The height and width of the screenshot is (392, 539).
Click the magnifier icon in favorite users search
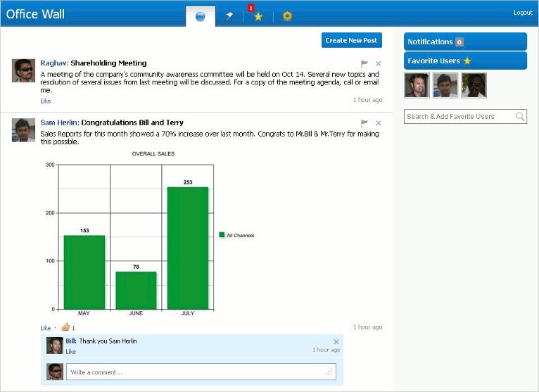coord(520,117)
